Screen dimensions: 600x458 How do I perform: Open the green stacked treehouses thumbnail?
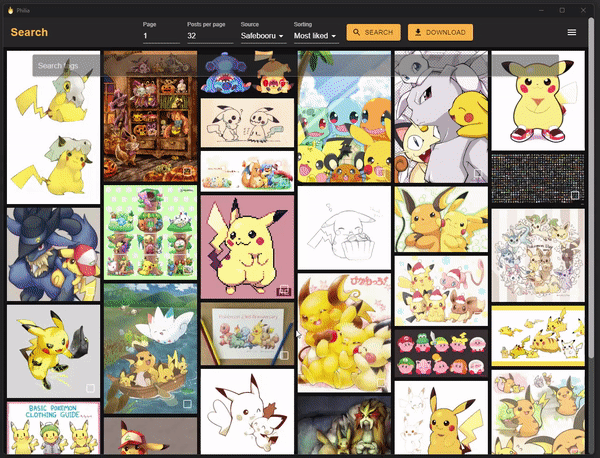point(150,233)
